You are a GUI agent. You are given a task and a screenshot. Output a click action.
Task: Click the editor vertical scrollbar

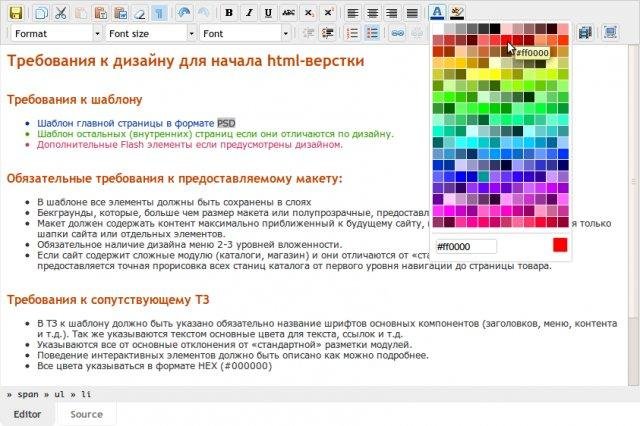[x=633, y=216]
